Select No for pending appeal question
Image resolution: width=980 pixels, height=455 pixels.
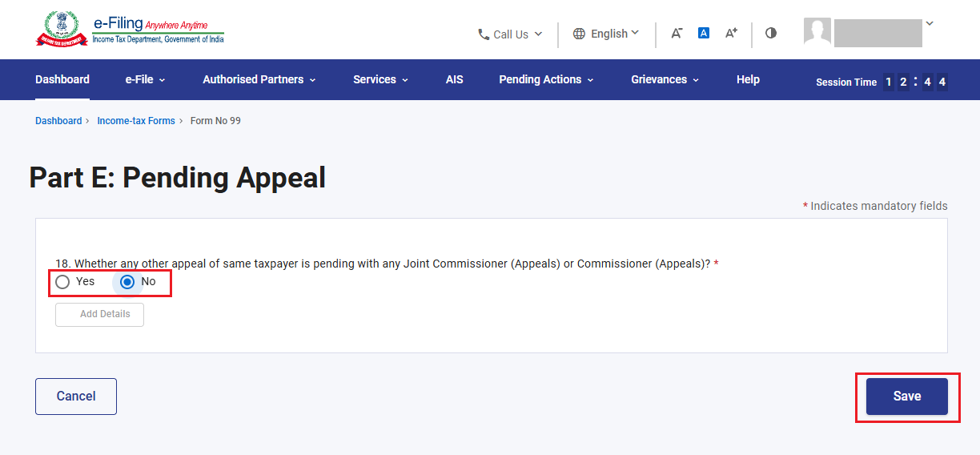127,282
